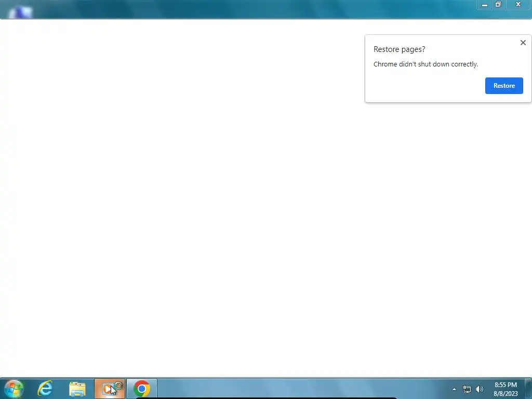Open the Windows Start menu
Viewport: 532px width, 399px height.
click(x=14, y=389)
